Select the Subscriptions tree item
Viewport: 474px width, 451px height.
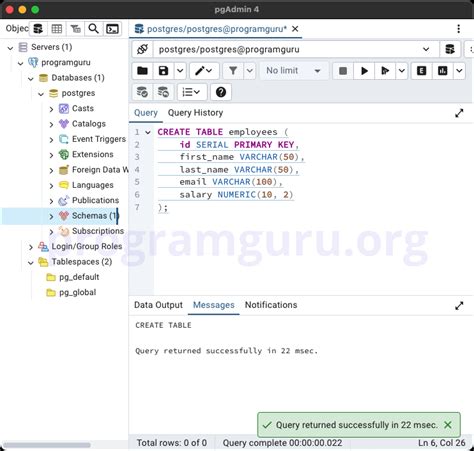point(98,231)
